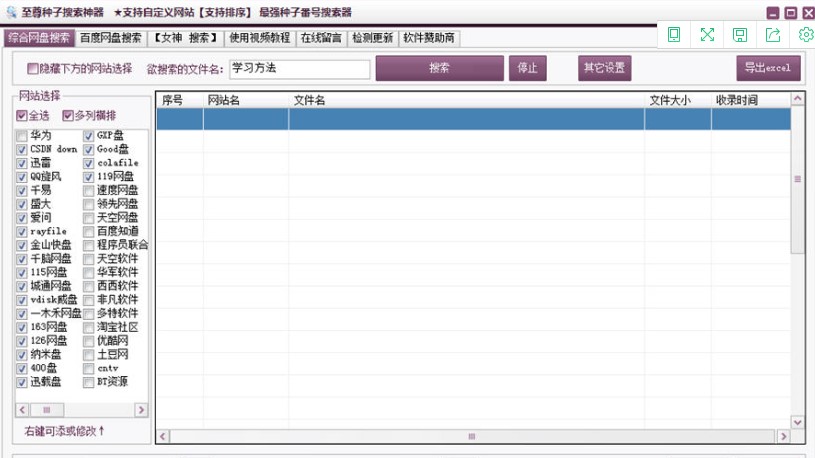The height and width of the screenshot is (458, 815).
Task: Click the mobile device icon in overlay toolbar
Action: coord(674,35)
